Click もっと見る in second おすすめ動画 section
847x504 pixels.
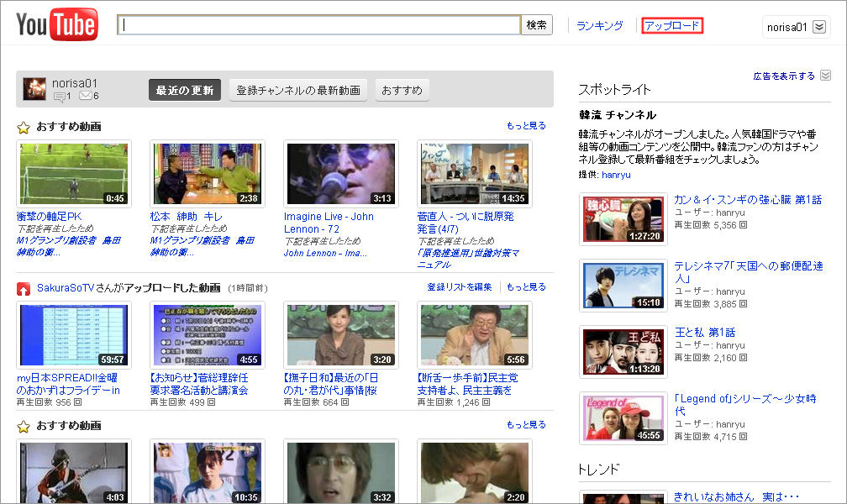coord(526,425)
